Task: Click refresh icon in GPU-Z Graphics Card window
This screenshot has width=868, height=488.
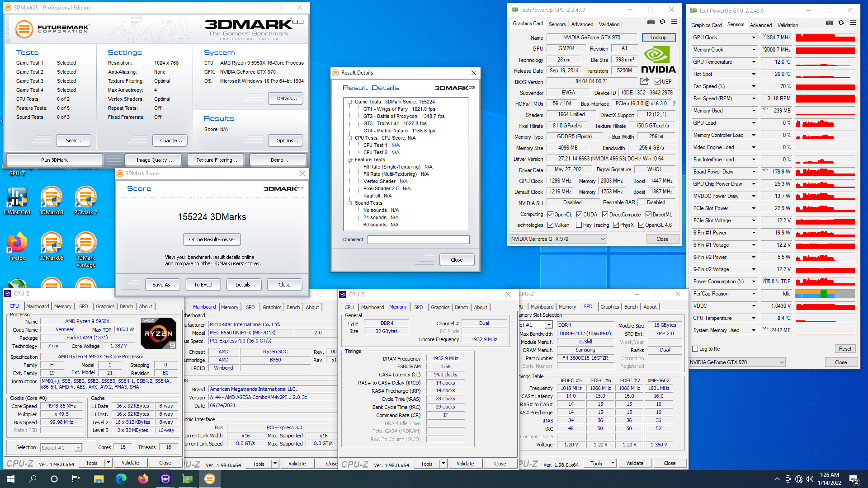Action: [x=662, y=22]
